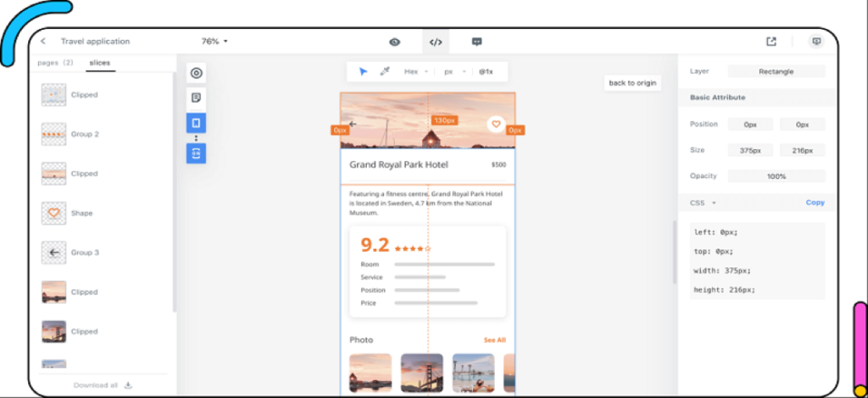Viewport: 868px width, 398px height.
Task: Open the comments mode icon
Action: (x=476, y=42)
